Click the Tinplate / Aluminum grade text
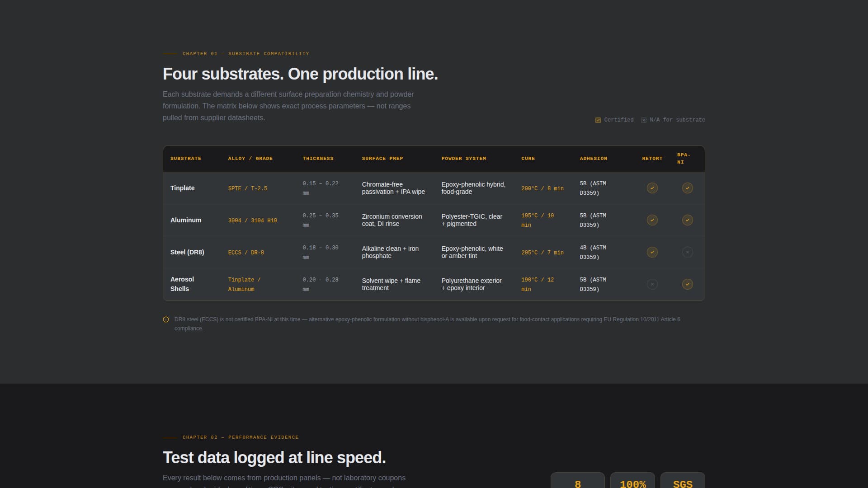 point(244,284)
